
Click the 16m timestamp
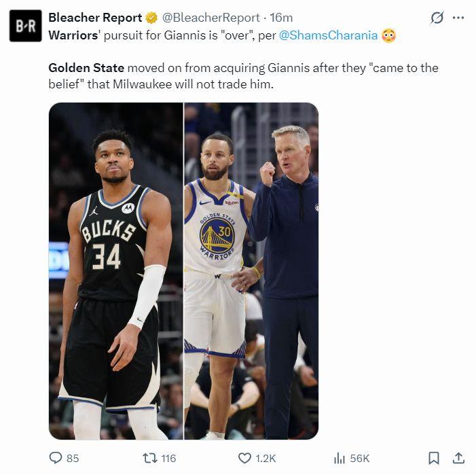tap(278, 18)
